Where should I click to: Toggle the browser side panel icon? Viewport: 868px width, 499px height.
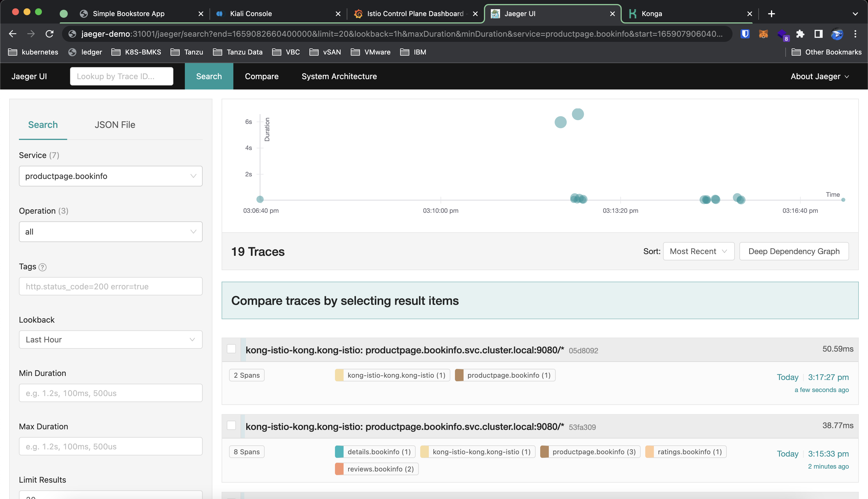point(819,34)
